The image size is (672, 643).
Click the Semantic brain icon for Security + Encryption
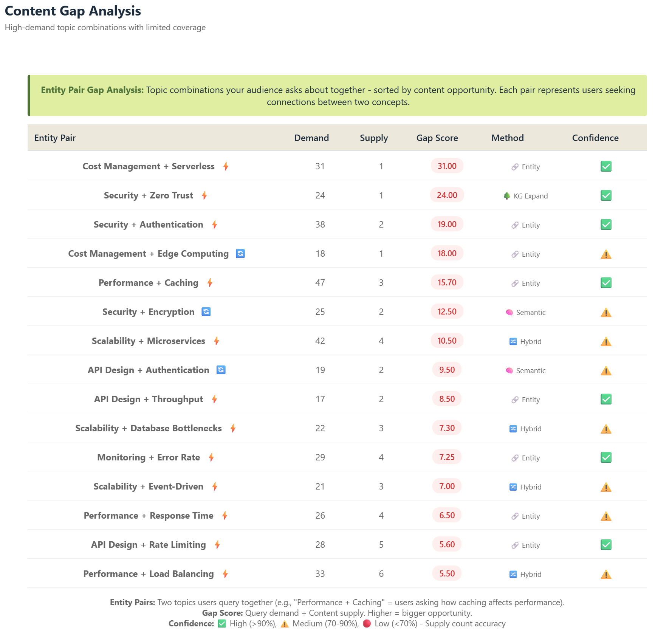[509, 312]
